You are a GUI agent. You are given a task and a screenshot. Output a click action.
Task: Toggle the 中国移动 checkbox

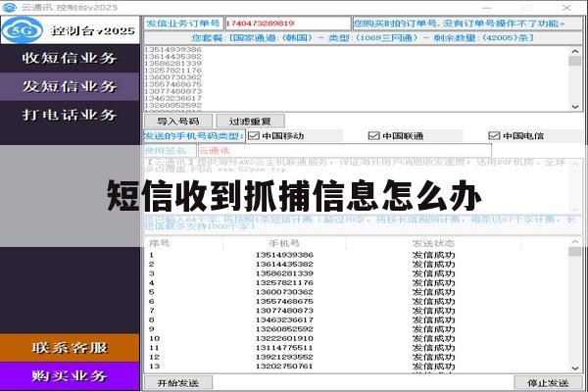(x=254, y=136)
